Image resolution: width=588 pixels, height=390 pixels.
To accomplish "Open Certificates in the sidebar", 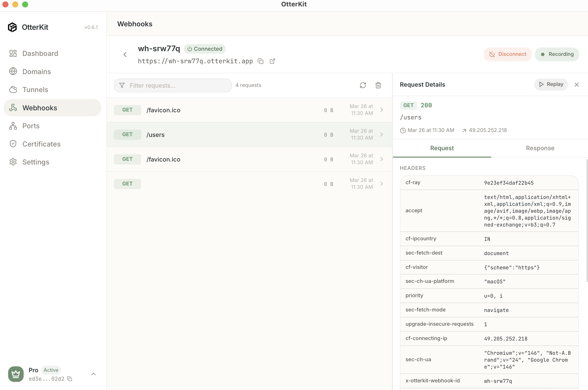I will [x=41, y=144].
